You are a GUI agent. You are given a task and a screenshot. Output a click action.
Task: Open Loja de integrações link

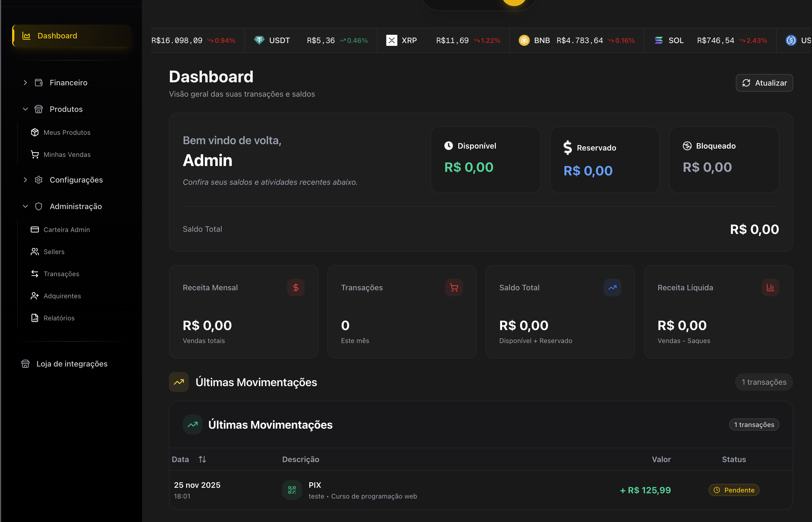pos(71,364)
